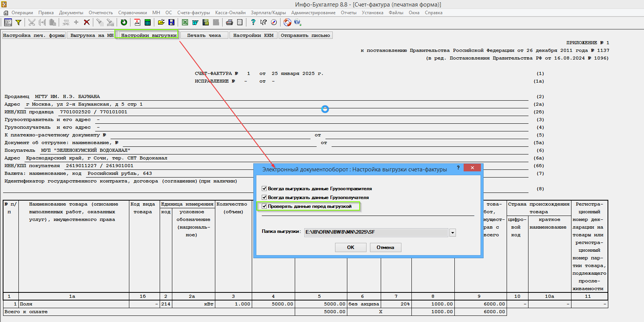Click the journal table icon in toolbar
Viewport: 644px width, 322px height.
point(8,22)
